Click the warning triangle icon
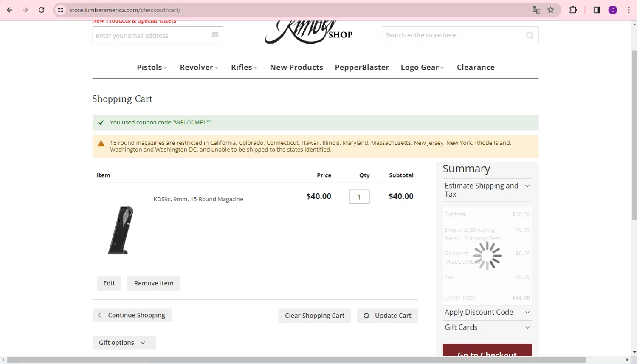Viewport: 637px width, 364px height. click(101, 143)
